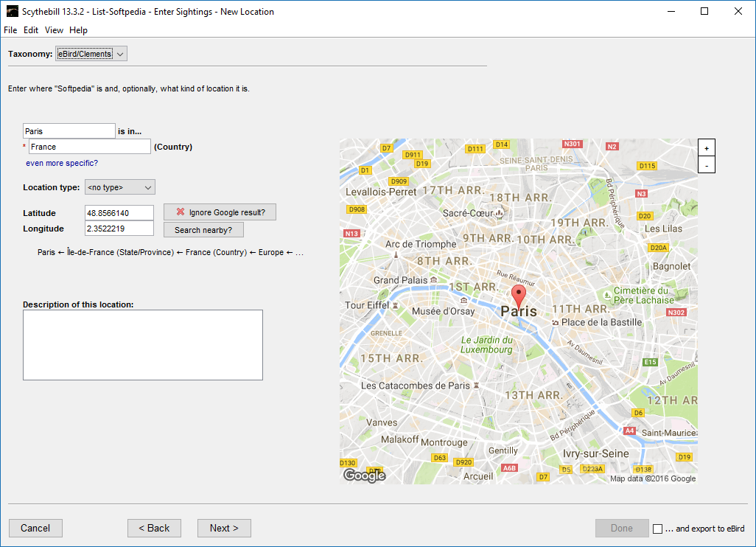Click the Longitude value field
Viewport: 756px width, 547px height.
coord(119,229)
